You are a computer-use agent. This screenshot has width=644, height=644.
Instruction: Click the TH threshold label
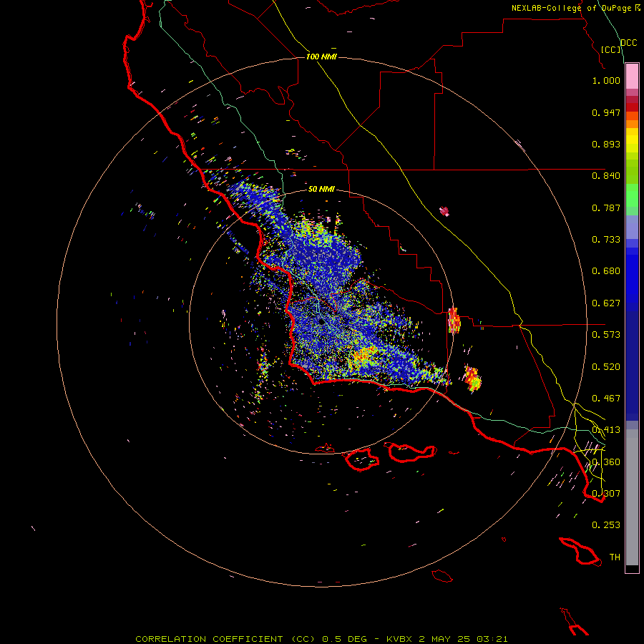click(615, 557)
